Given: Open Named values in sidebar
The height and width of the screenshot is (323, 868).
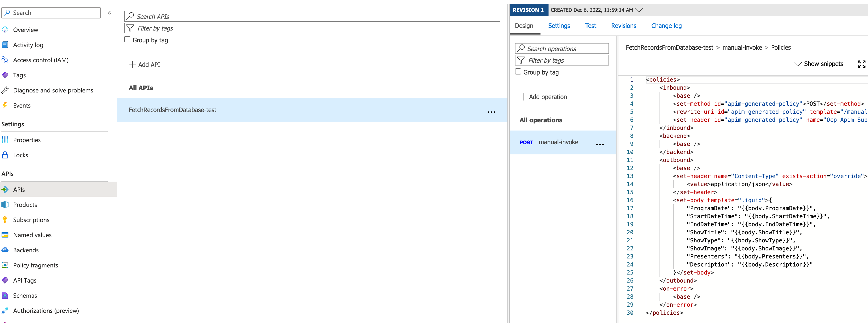Looking at the screenshot, I should tap(32, 235).
